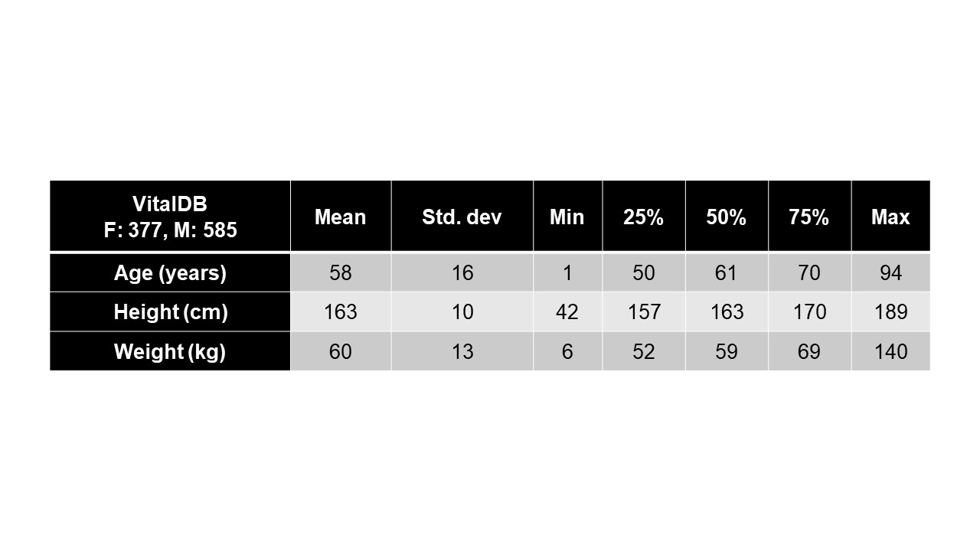Click the Min column header
Screen dimensions: 980x551
(567, 217)
